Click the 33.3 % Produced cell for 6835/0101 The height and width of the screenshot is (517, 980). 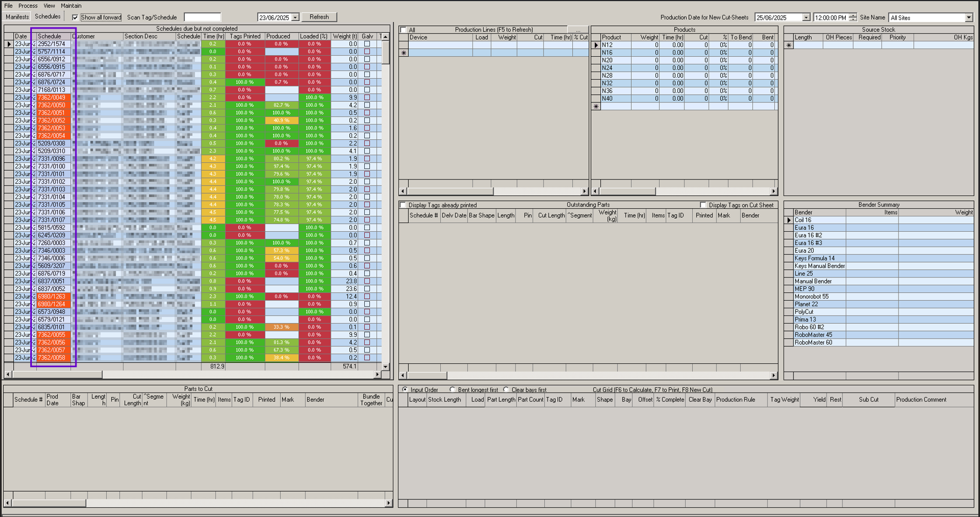[281, 327]
